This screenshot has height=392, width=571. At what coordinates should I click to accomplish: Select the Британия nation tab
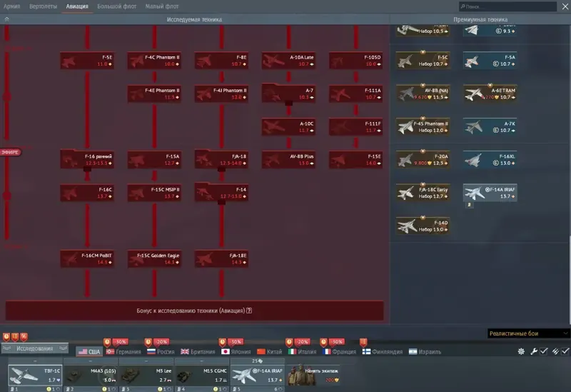point(198,351)
